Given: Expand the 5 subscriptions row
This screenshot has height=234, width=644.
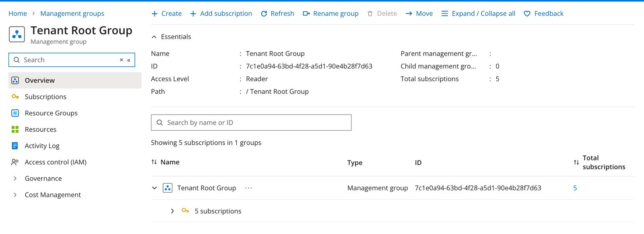Looking at the screenshot, I should pyautogui.click(x=172, y=211).
